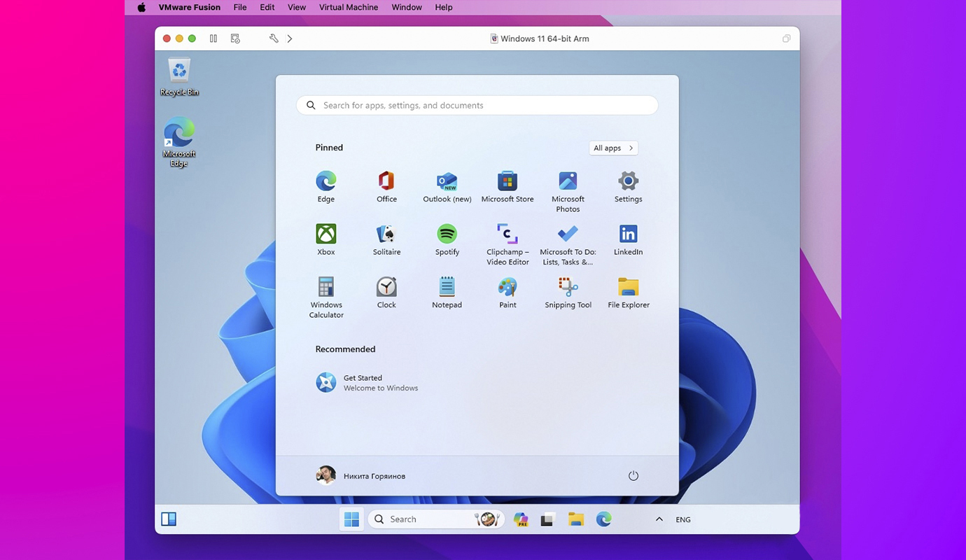Open the Microsoft Store app
Screen dimensions: 966x560
[x=507, y=187]
